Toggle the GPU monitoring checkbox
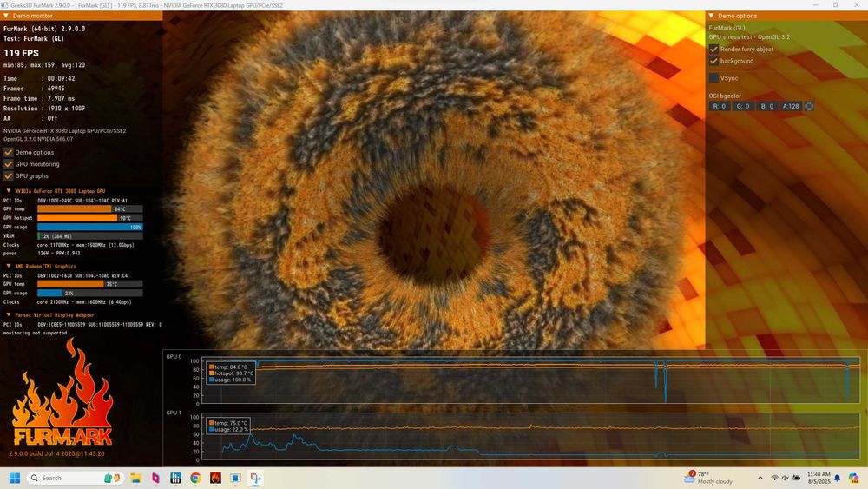 (x=9, y=164)
